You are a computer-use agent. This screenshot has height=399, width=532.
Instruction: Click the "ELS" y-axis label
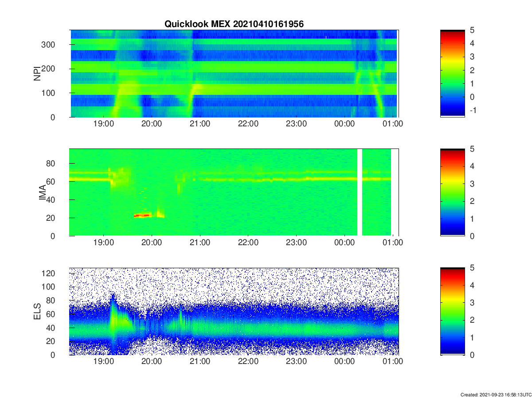pyautogui.click(x=37, y=311)
